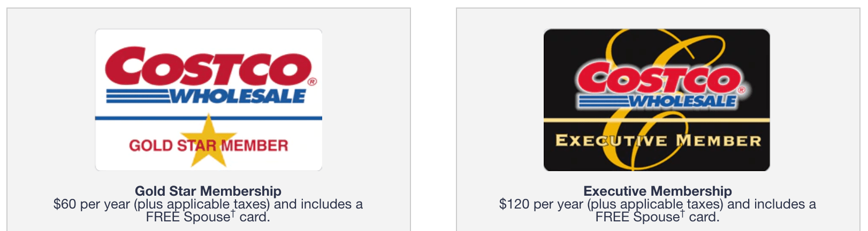Image resolution: width=868 pixels, height=231 pixels.
Task: Click the registered trademark symbol on black card
Action: tap(741, 90)
